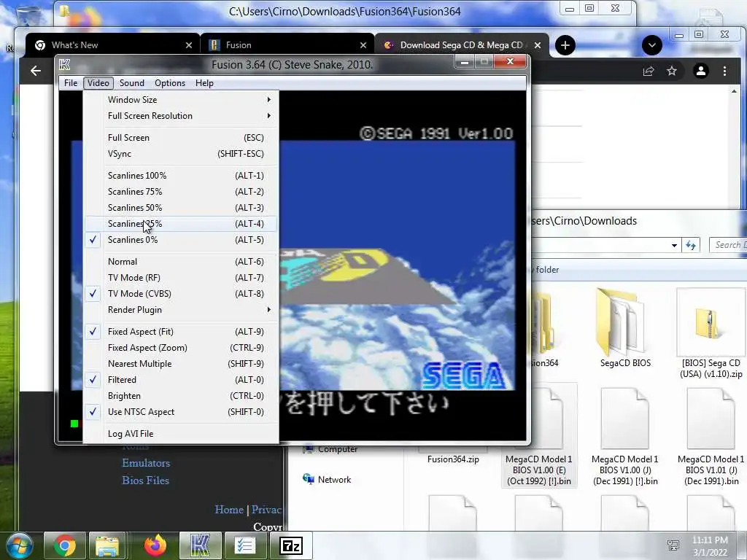Open File Explorer taskbar icon
Screen dimensions: 747x560
(x=108, y=545)
